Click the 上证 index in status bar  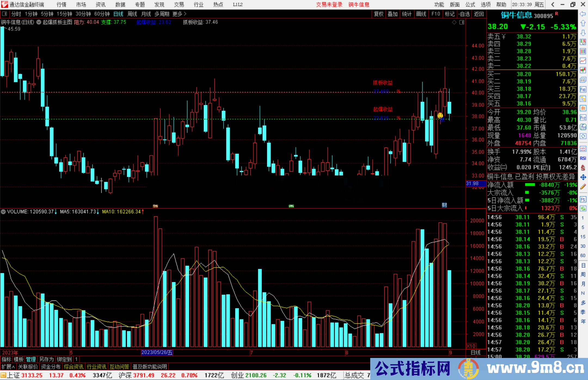click(13, 375)
